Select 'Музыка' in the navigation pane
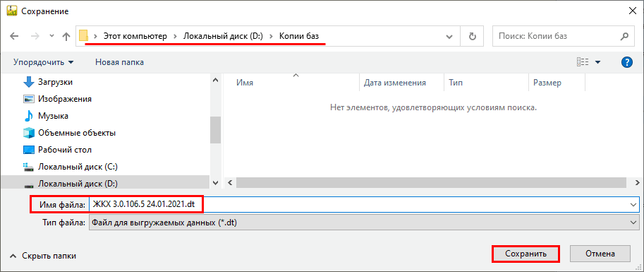Image resolution: width=644 pixels, height=272 pixels. tap(54, 116)
